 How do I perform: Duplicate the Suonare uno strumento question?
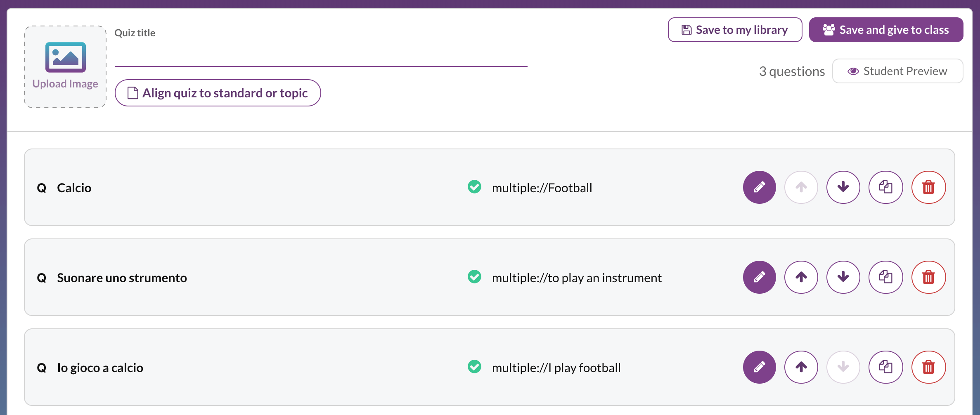(886, 277)
